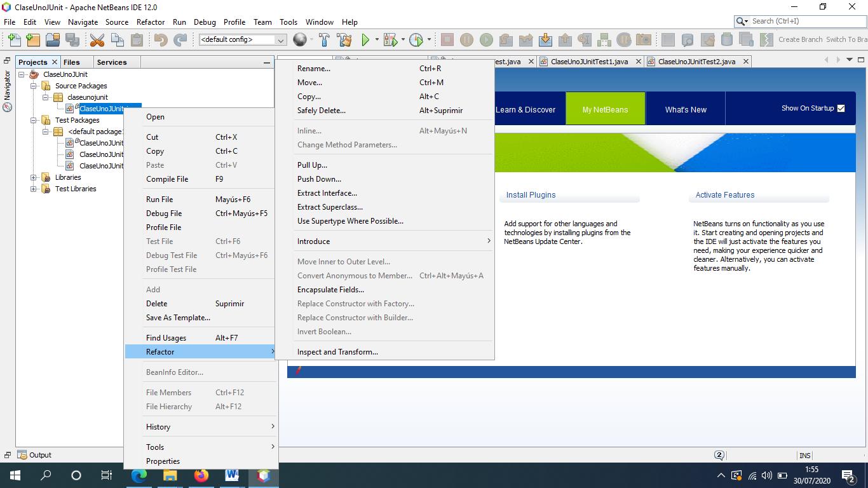Click the scissors Cut toolbar icon
This screenshot has height=488, width=868.
pos(97,39)
